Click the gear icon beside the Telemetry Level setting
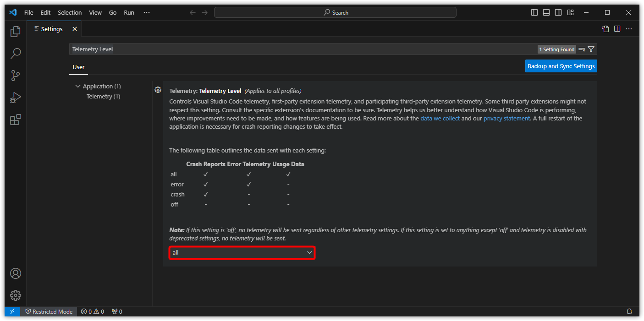The height and width of the screenshot is (321, 644). [x=158, y=90]
